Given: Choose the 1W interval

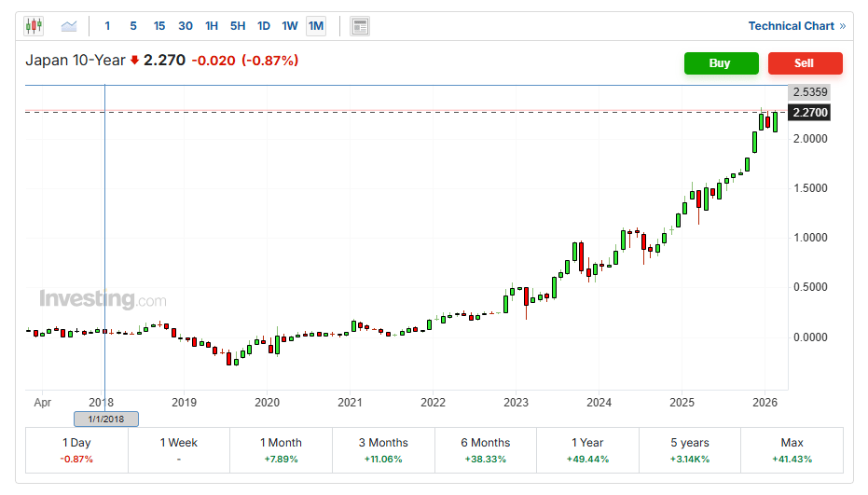Looking at the screenshot, I should (290, 26).
